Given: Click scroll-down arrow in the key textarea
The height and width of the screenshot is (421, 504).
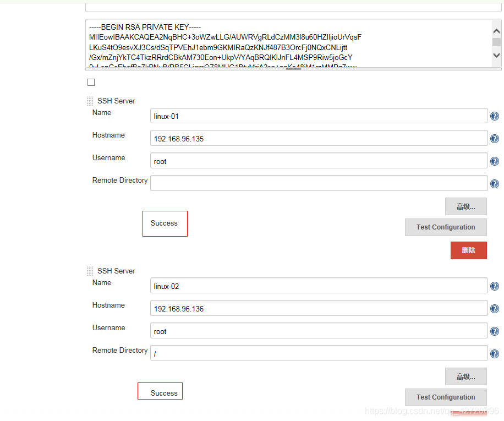Looking at the screenshot, I should pos(496,55).
